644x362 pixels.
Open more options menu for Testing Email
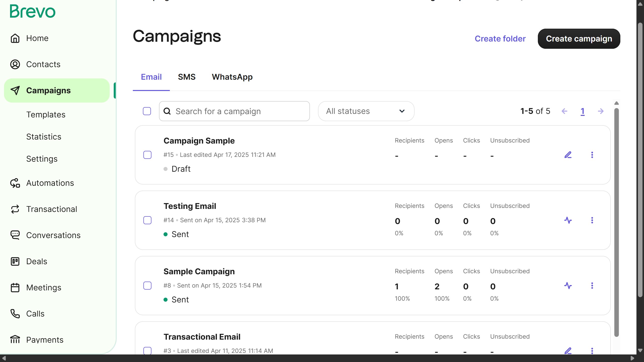(592, 220)
